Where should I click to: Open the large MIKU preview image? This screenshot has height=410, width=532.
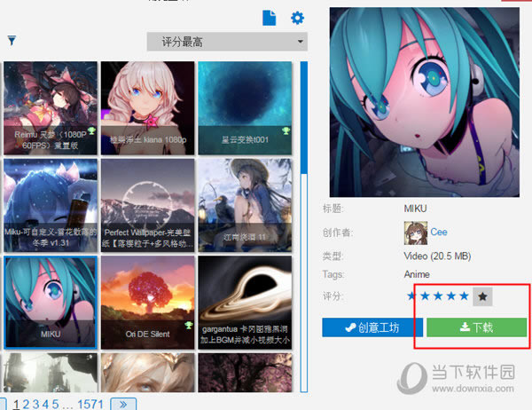(x=425, y=102)
